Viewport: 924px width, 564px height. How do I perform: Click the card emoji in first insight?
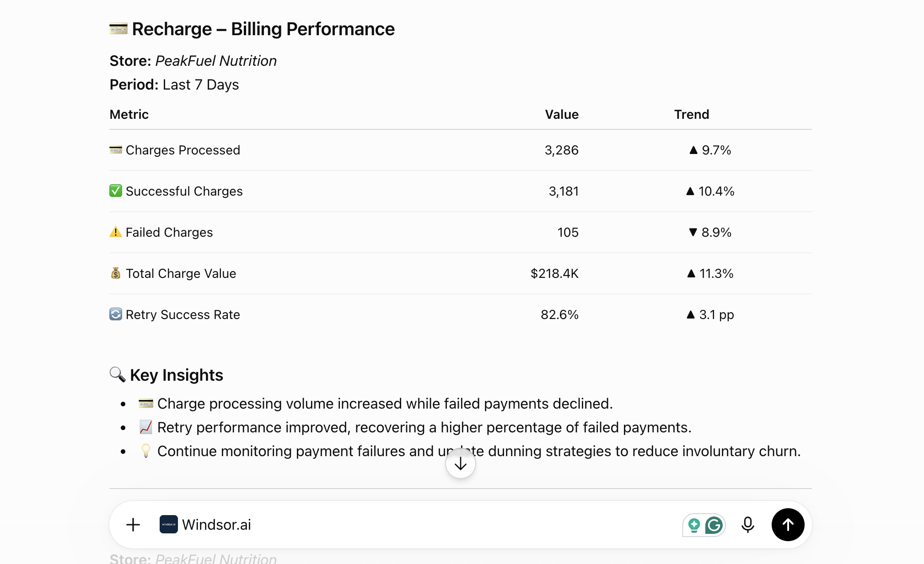[x=145, y=403]
